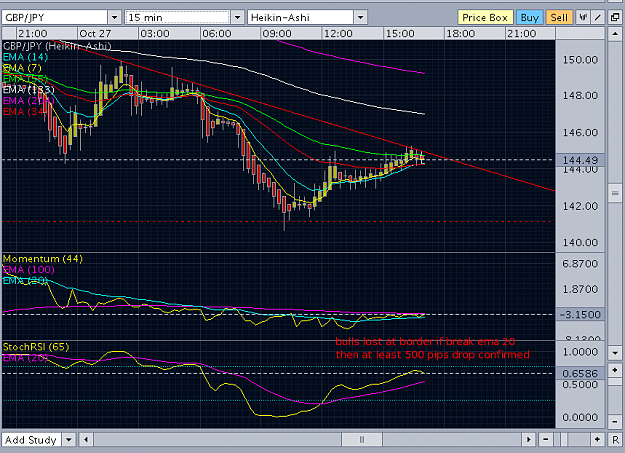Click the Add Study button
This screenshot has height=453, width=625.
pos(31,440)
